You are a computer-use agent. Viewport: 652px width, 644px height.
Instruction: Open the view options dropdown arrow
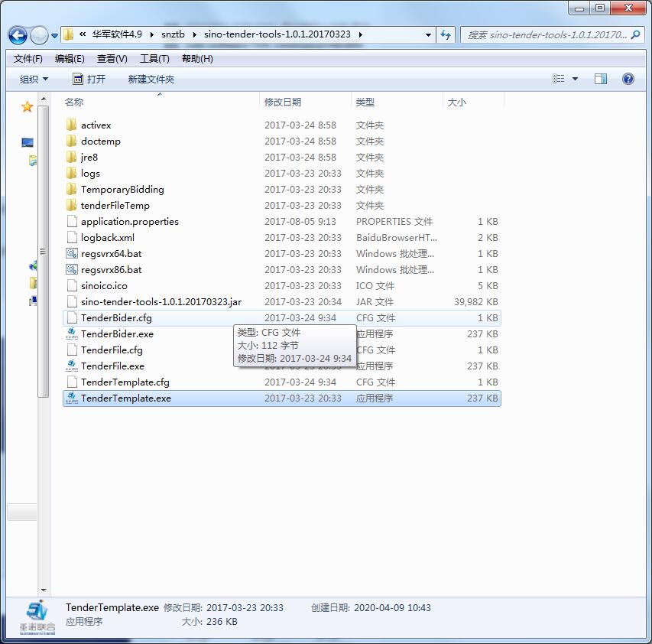[575, 79]
